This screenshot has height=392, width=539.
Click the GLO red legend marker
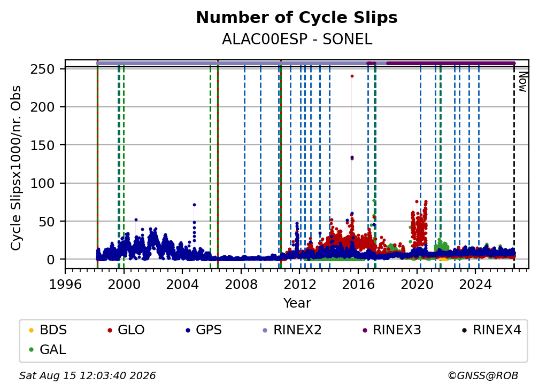[110, 330]
